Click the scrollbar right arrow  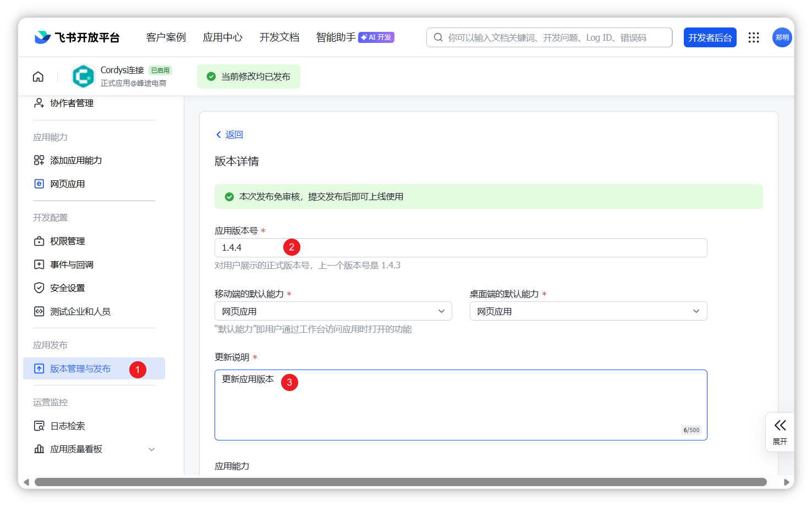786,482
